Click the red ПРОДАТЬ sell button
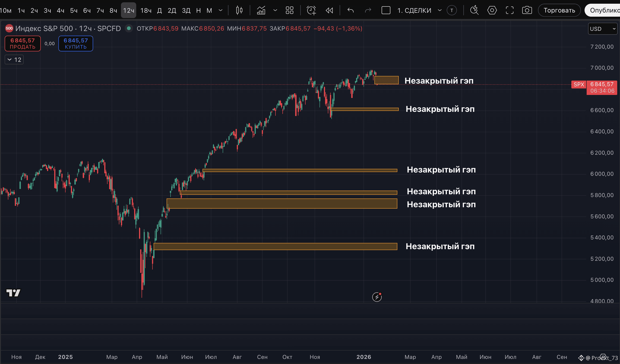The image size is (620, 364). click(23, 44)
